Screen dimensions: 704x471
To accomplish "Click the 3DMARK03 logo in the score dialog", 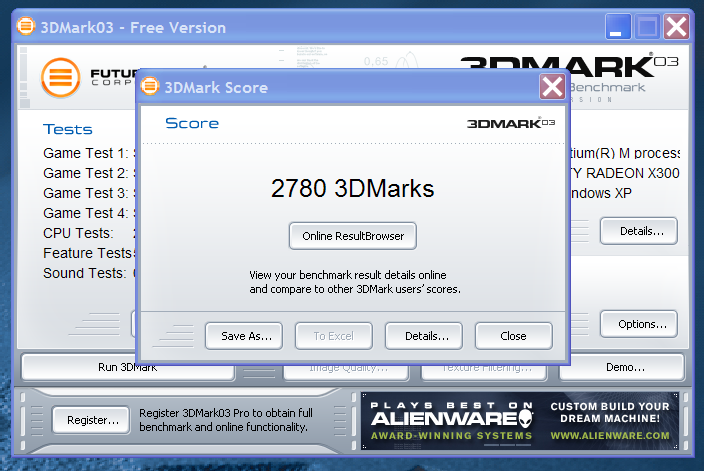I will click(x=510, y=123).
